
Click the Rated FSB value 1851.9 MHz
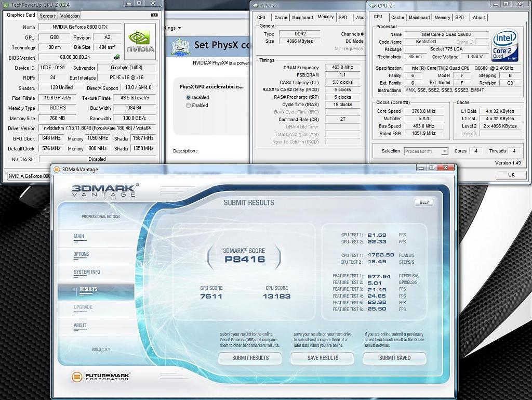[423, 134]
